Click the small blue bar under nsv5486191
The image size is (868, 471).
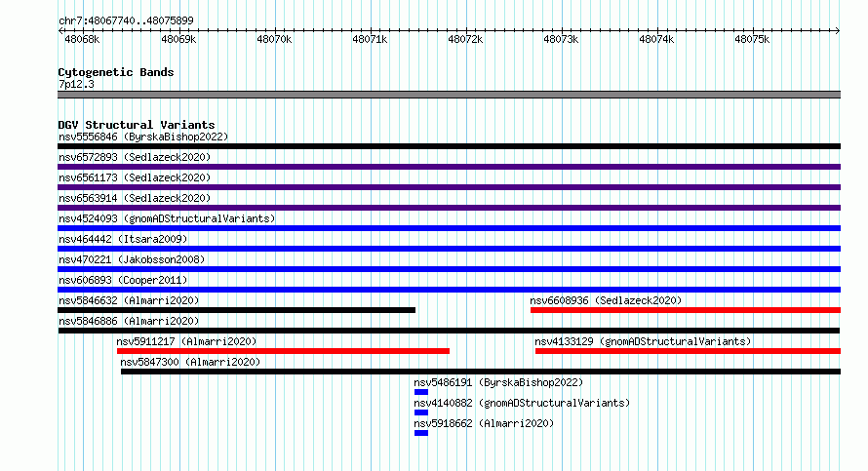[421, 392]
